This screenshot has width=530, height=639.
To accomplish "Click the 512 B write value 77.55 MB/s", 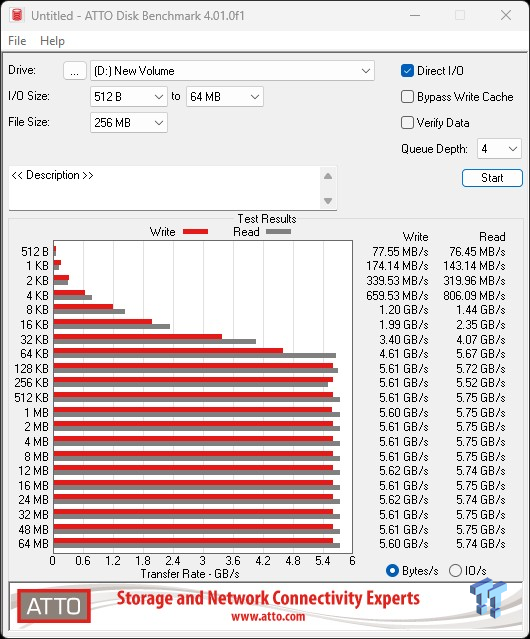I will click(x=400, y=251).
